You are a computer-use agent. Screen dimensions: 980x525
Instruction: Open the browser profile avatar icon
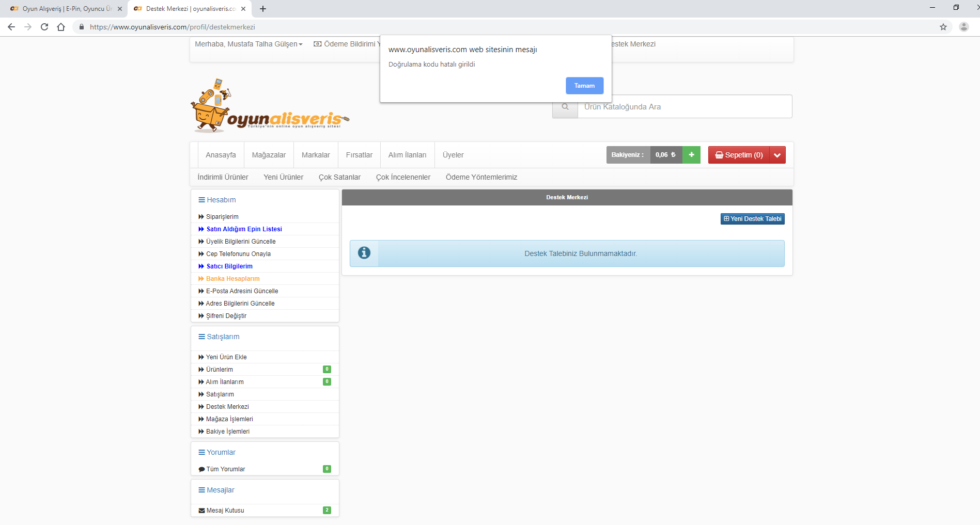point(963,27)
